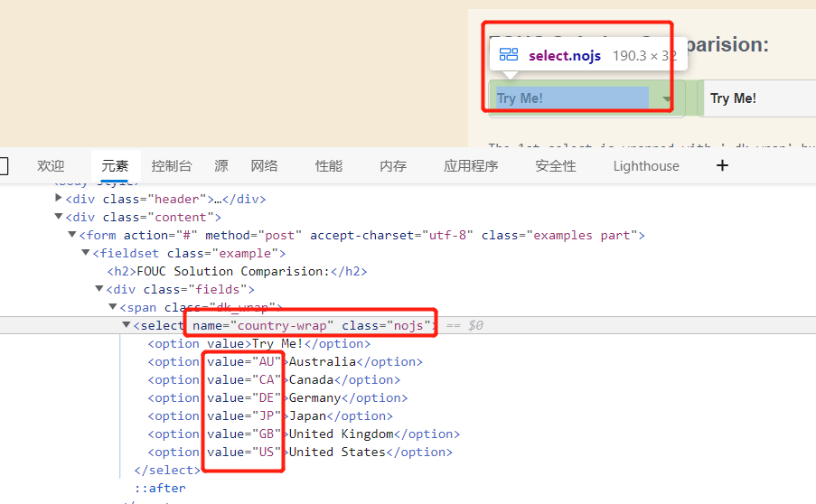Collapse the span class="dk_wrap" node
Viewport: 816px width, 504px height.
112,307
